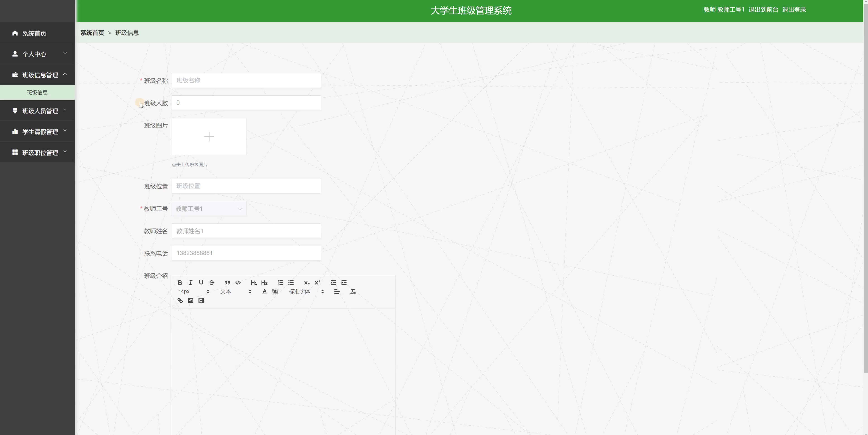Open the text color picker

(265, 292)
